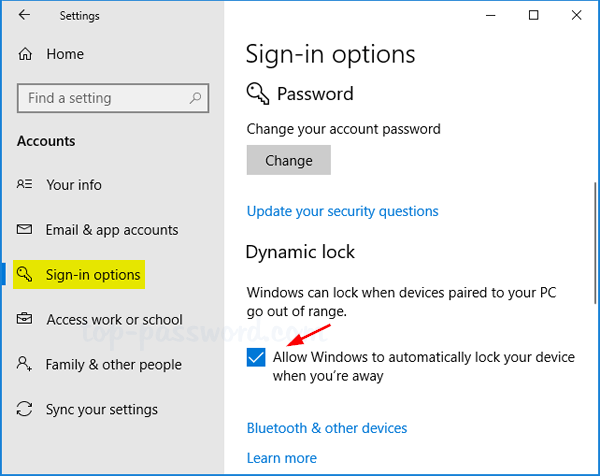Maximize the Settings window

[533, 15]
